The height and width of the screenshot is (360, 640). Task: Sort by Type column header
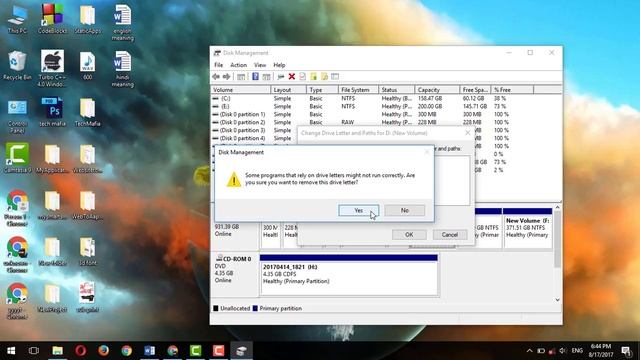coord(322,90)
